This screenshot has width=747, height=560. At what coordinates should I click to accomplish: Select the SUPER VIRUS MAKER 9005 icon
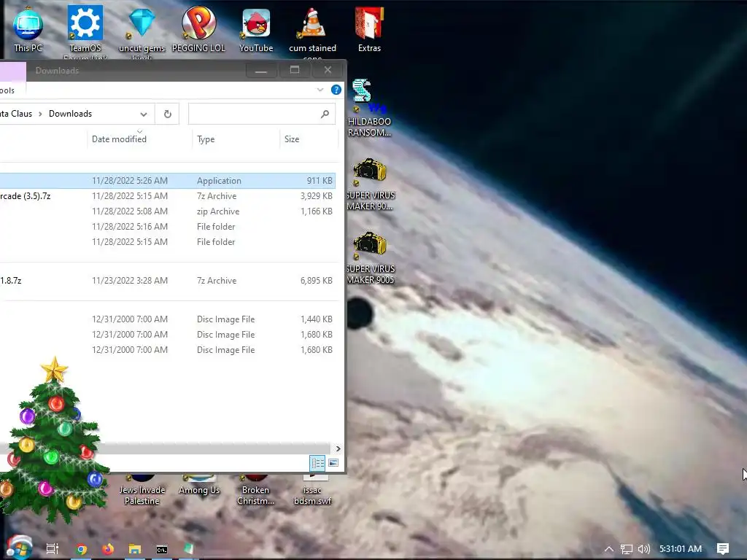coord(370,258)
